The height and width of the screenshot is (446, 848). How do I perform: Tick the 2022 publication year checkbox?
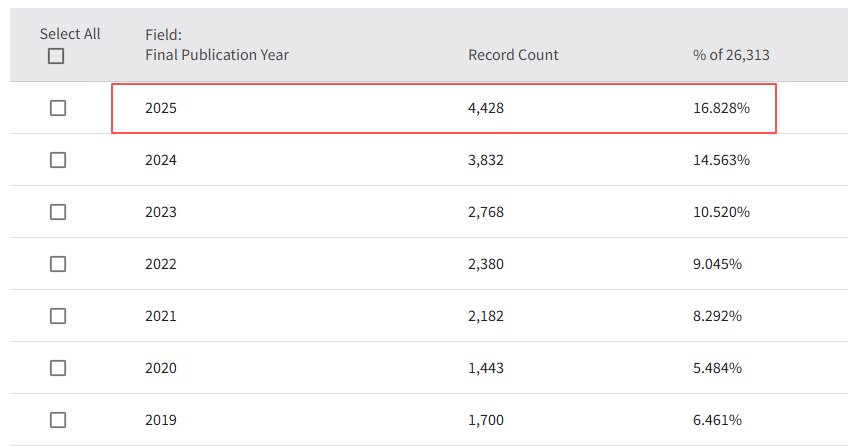[x=58, y=264]
